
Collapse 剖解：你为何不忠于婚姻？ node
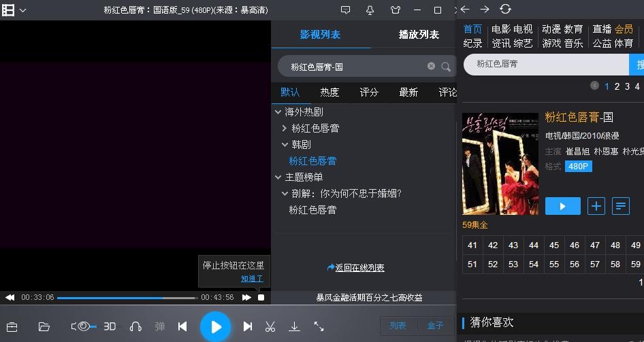(285, 194)
